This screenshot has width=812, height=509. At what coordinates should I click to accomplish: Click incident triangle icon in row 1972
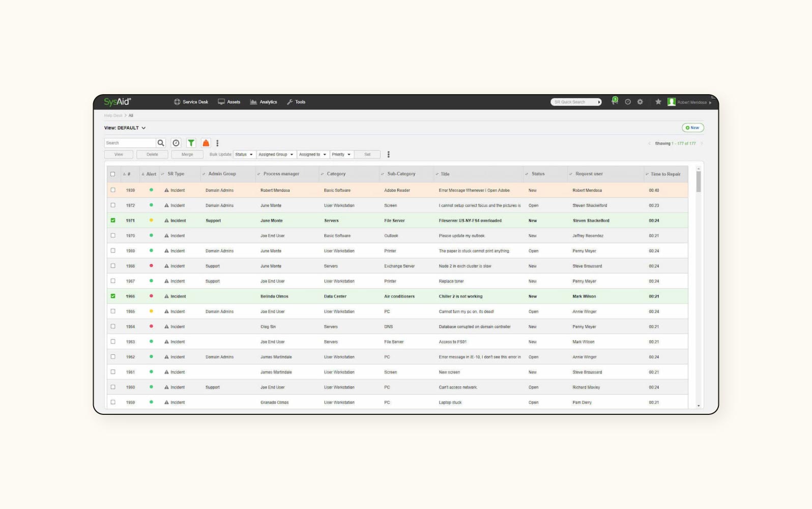(x=166, y=205)
